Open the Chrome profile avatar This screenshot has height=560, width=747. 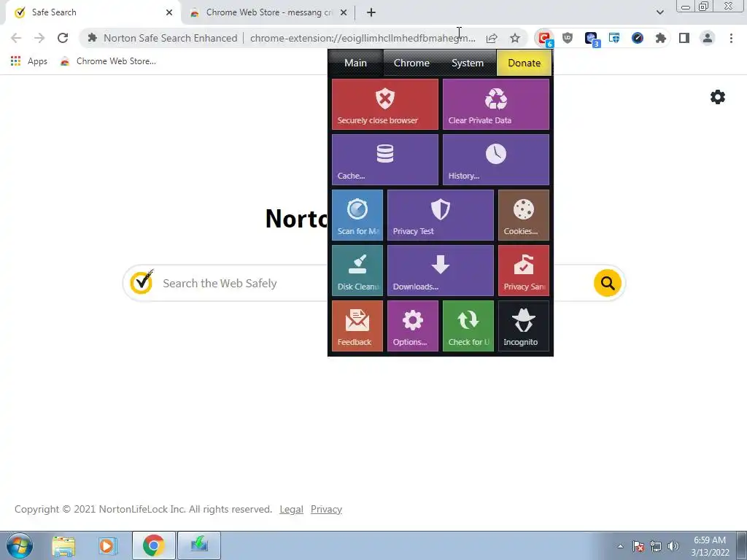click(708, 38)
